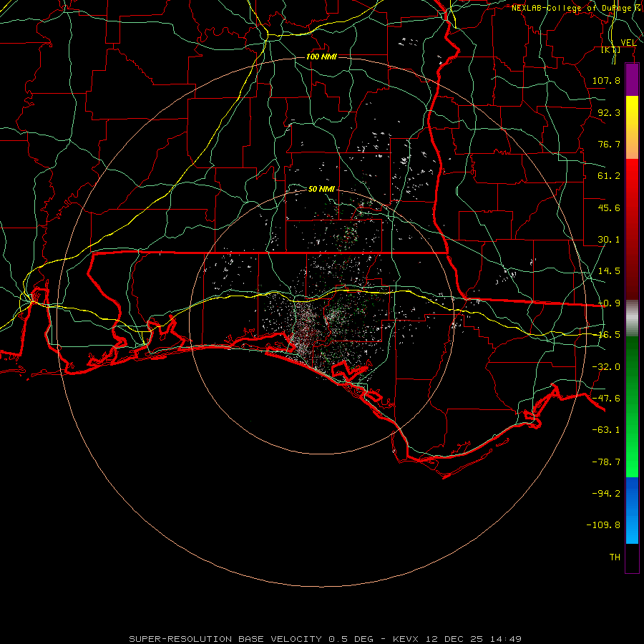Click the 61.2 velocity scale value
This screenshot has height=644, width=644.
click(x=609, y=176)
